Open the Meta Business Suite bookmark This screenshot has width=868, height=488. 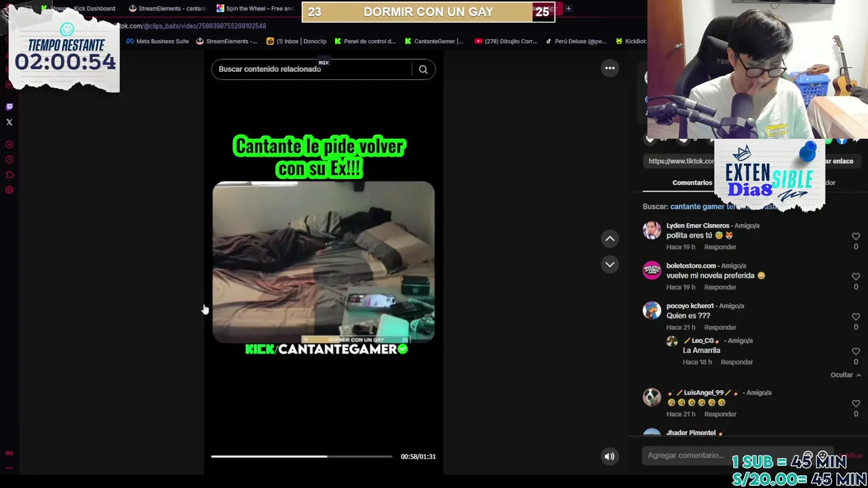[157, 41]
